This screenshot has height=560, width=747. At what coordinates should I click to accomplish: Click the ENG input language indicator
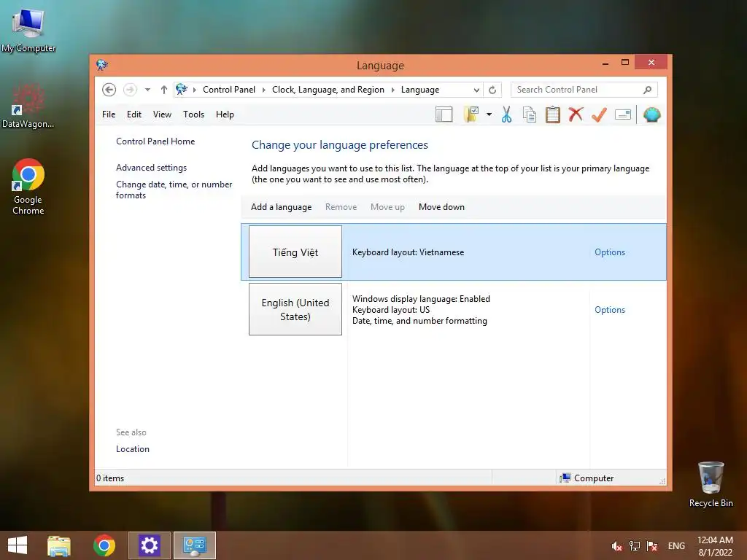(676, 545)
